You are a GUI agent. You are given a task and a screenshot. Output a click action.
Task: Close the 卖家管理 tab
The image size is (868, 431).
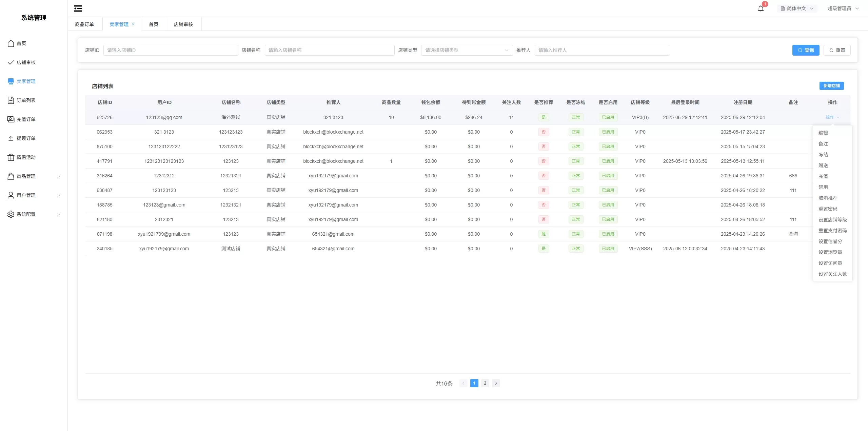point(133,24)
